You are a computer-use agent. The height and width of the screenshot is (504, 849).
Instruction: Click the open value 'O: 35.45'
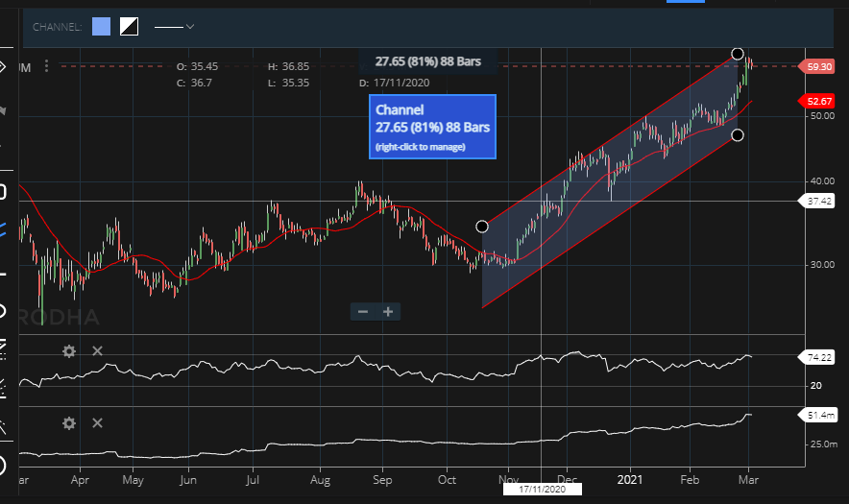click(197, 66)
